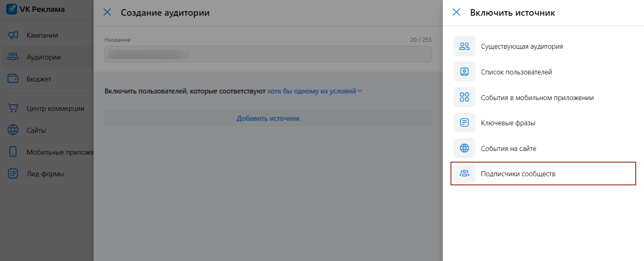The height and width of the screenshot is (261, 644).
Task: Close the Включить источник panel
Action: 456,12
